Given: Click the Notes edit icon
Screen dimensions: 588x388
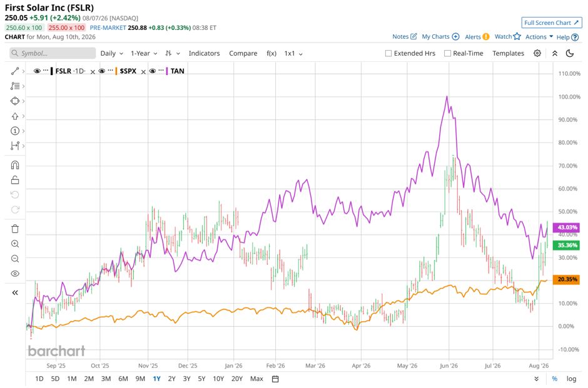Looking at the screenshot, I should 413,36.
